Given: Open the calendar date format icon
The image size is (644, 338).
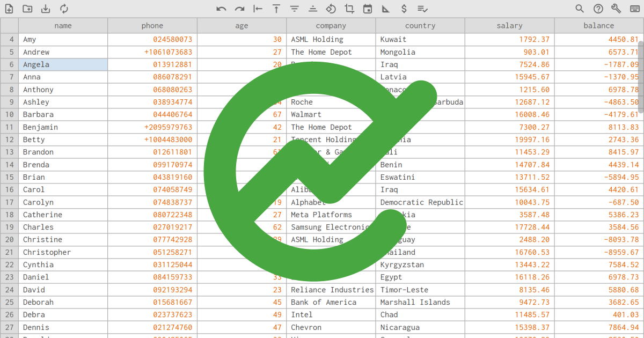Looking at the screenshot, I should [368, 9].
